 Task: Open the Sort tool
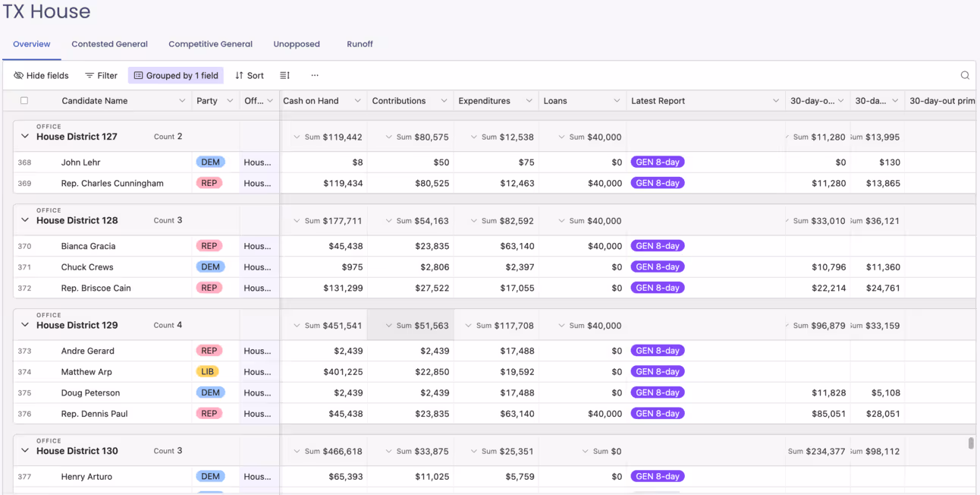point(250,75)
